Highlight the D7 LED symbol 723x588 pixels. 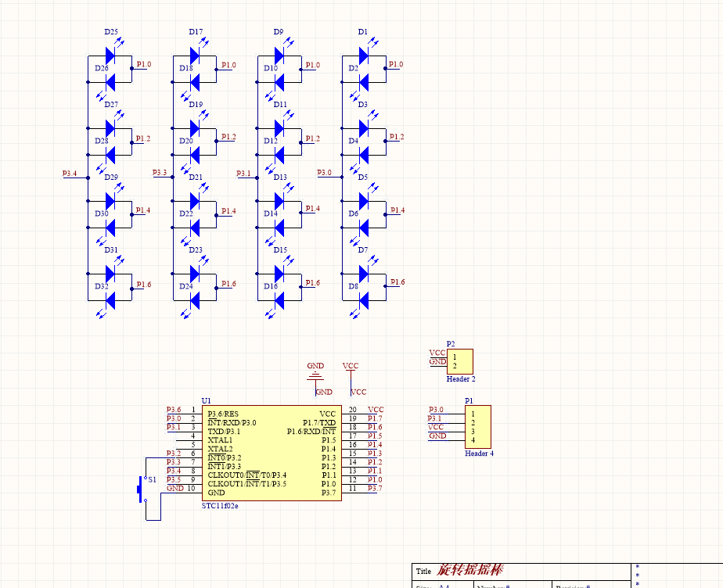(x=364, y=274)
